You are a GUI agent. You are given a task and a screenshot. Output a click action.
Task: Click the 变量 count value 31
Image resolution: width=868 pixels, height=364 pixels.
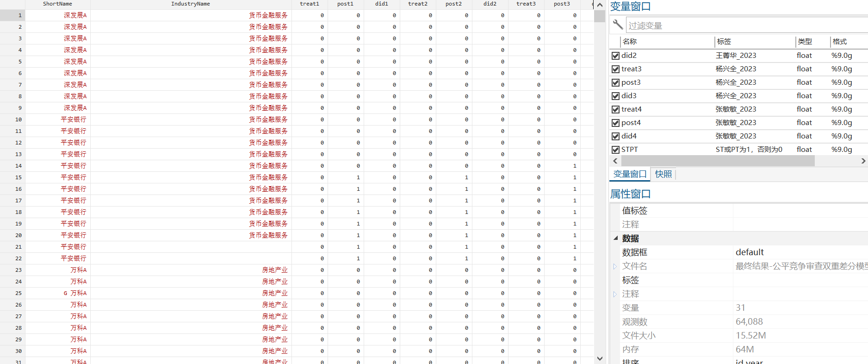pyautogui.click(x=740, y=308)
